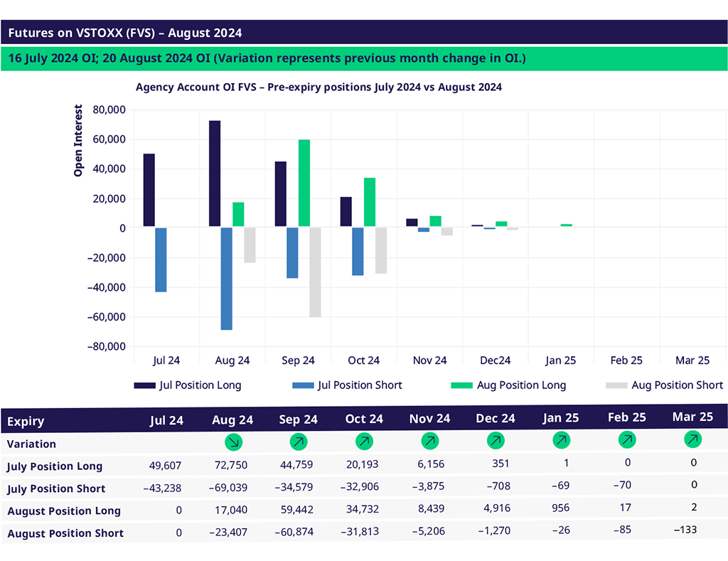728x561 pixels.
Task: Click the Sep 24 upward variation arrow
Action: 299,442
